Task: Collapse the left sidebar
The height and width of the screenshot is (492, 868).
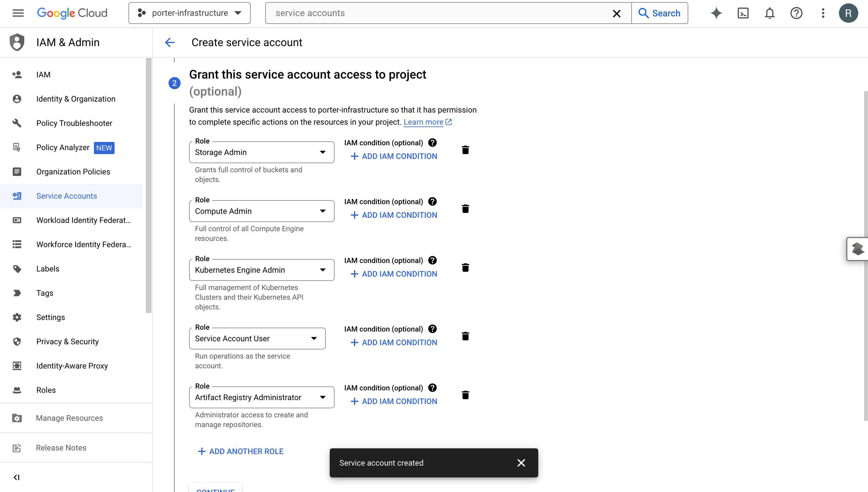Action: (17, 477)
